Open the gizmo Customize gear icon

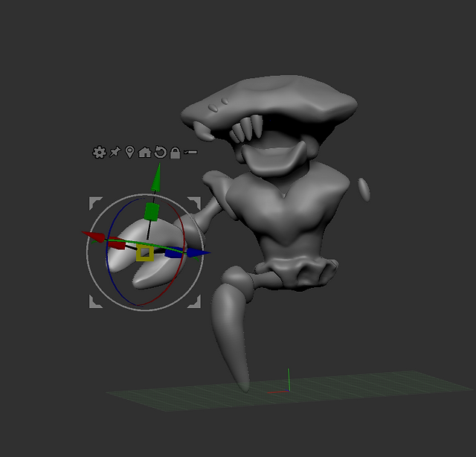tap(99, 153)
